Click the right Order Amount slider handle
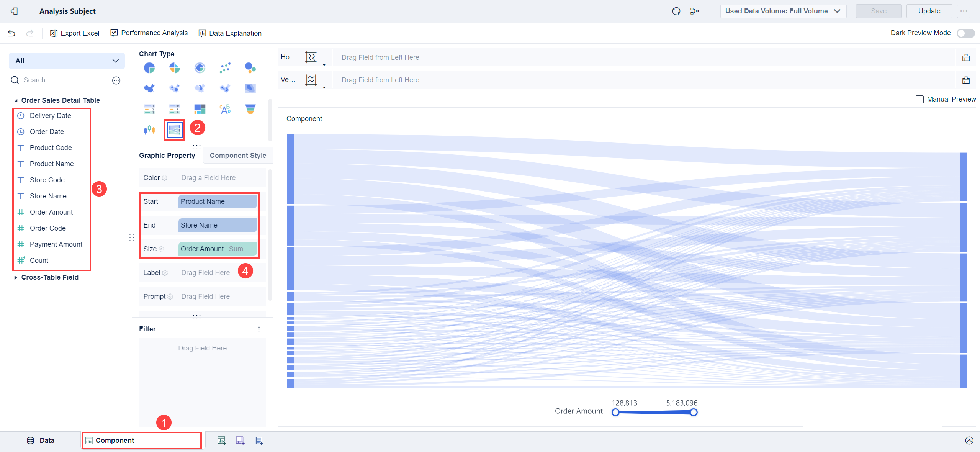Image resolution: width=980 pixels, height=452 pixels. point(694,413)
